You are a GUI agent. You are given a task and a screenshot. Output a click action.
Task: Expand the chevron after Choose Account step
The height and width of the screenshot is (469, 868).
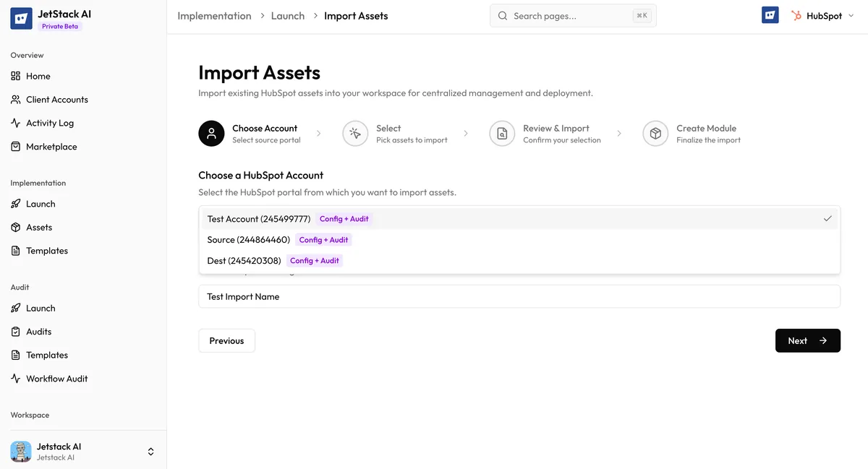coord(319,133)
